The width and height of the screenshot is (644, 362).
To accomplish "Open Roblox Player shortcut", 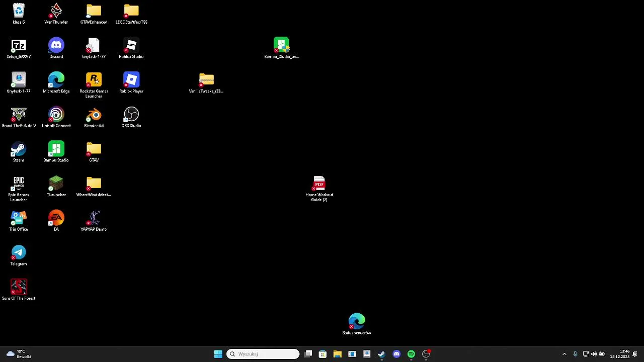I will (131, 83).
